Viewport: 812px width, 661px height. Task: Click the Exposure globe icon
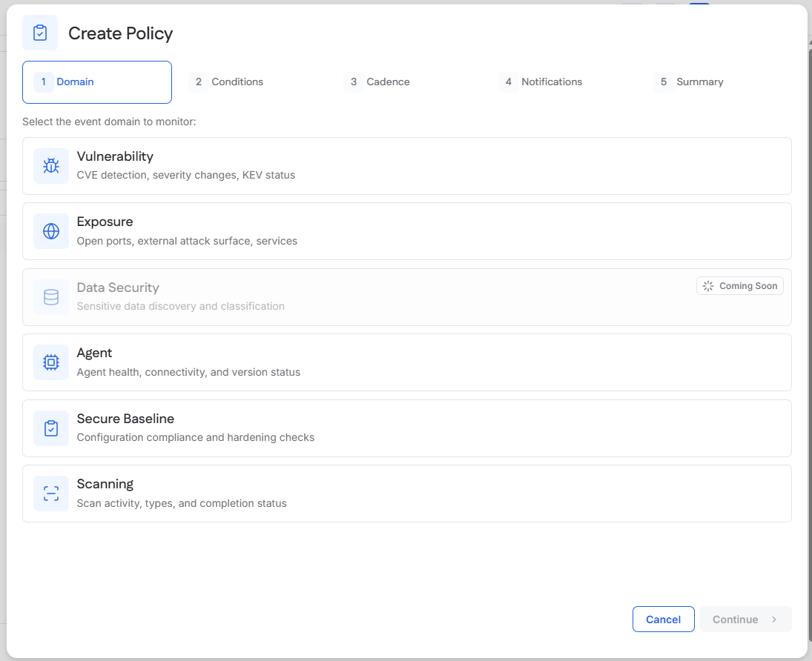[50, 231]
